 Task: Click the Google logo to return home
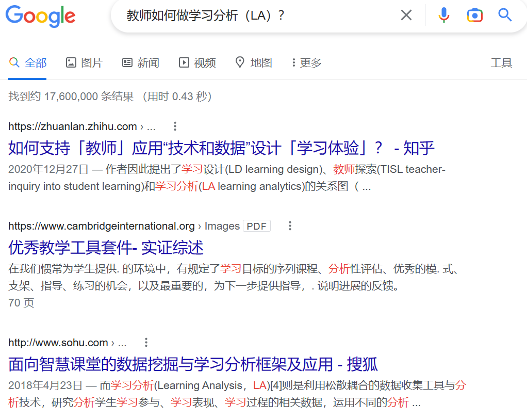(x=40, y=16)
